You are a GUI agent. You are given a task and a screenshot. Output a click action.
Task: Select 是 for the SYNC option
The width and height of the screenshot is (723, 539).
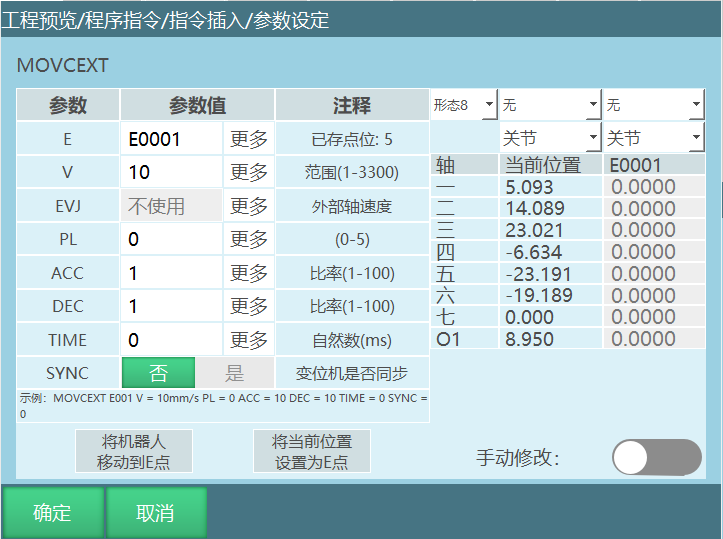pyautogui.click(x=235, y=373)
